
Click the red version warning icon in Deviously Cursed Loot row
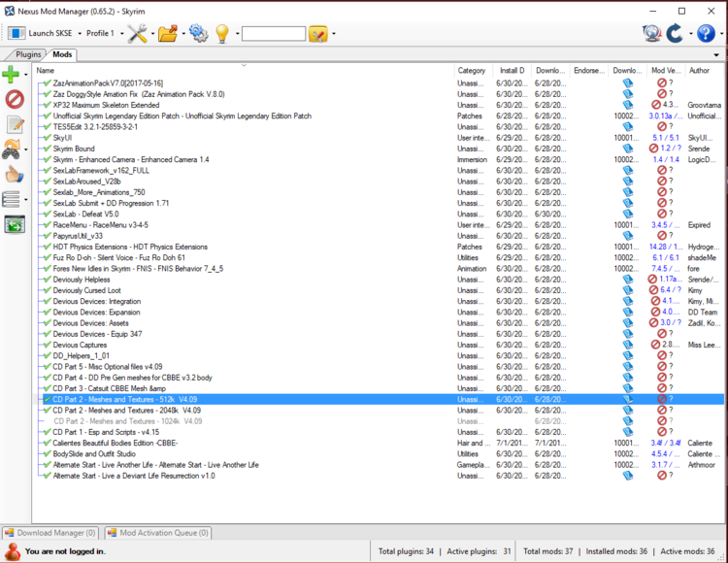point(653,290)
